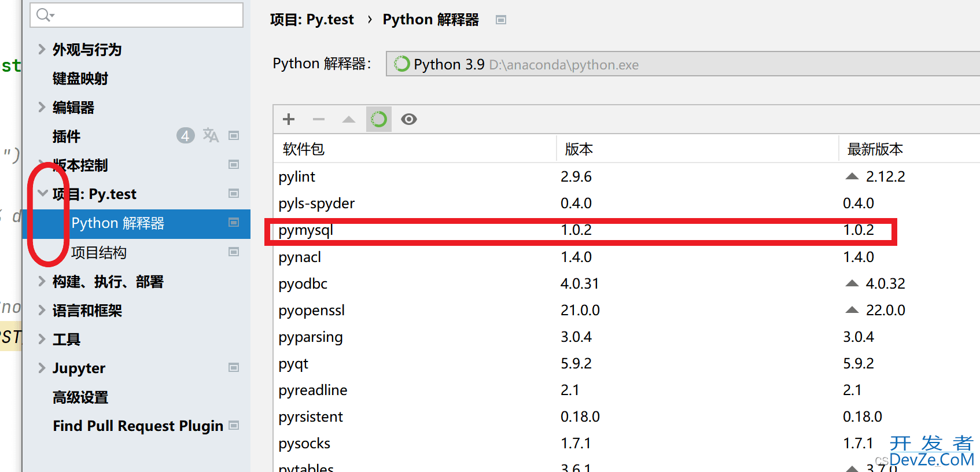
Task: Click pyqt version 5.9.2 cell
Action: 576,363
